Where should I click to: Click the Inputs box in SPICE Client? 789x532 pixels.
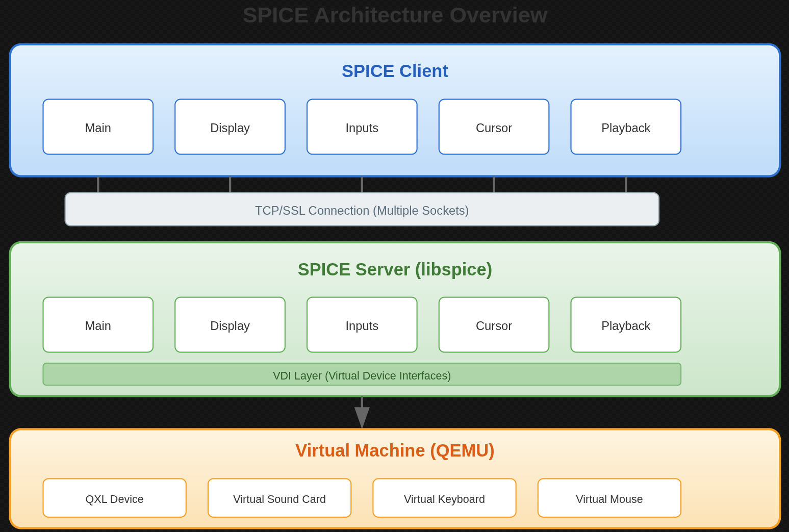(x=362, y=127)
